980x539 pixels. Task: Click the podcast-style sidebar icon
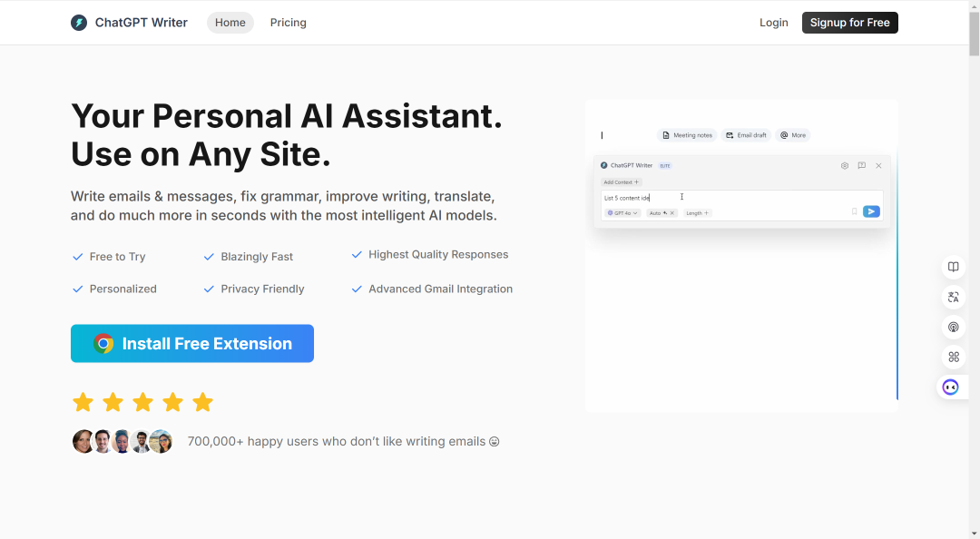953,327
